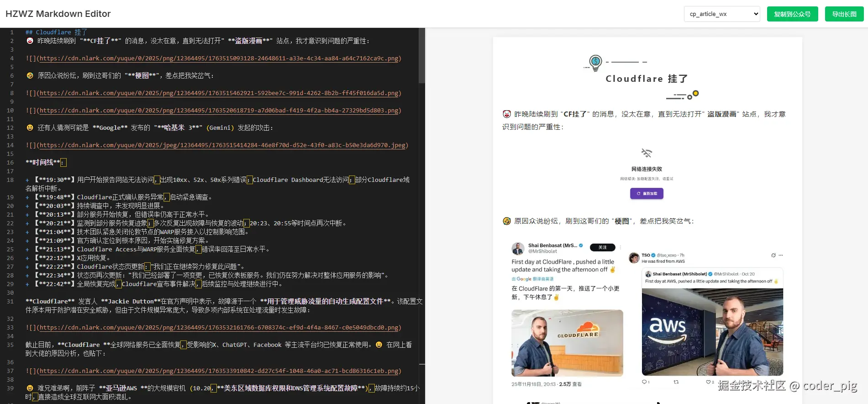Click the 重新加载 button in preview
The height and width of the screenshot is (404, 868).
point(647,193)
